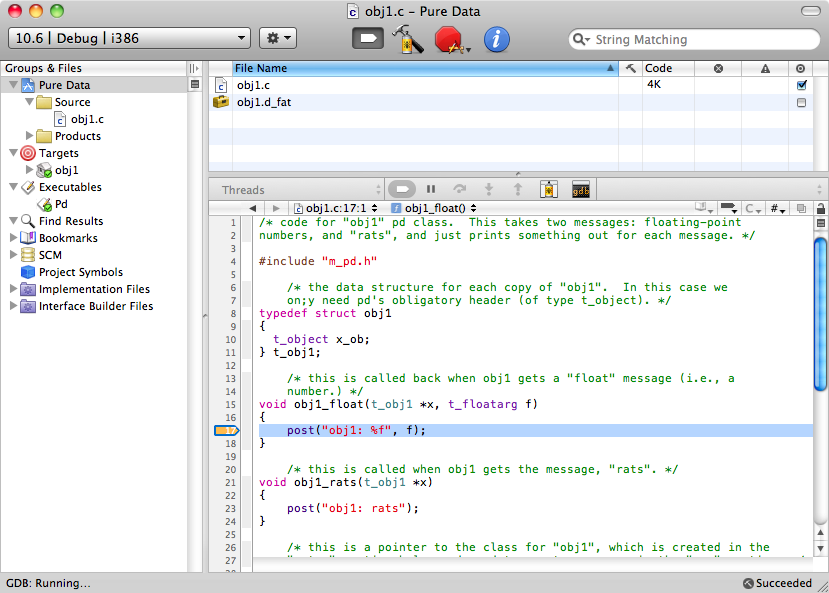Click the Step Out arrow icon

coord(518,189)
